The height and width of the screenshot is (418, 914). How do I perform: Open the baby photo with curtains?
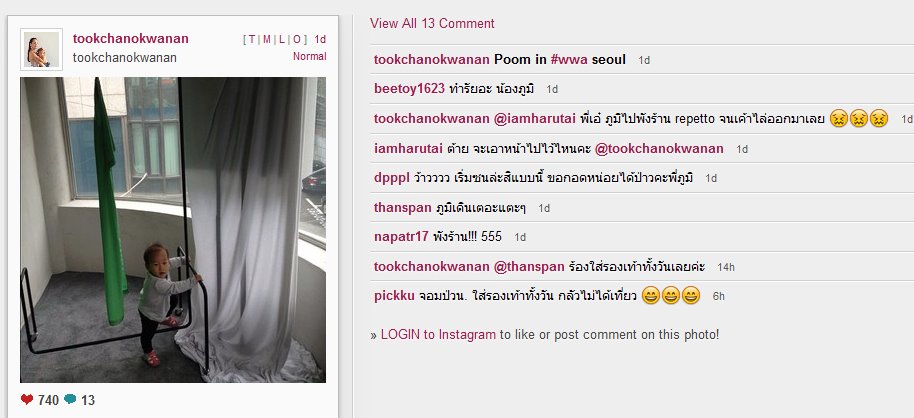pos(173,230)
